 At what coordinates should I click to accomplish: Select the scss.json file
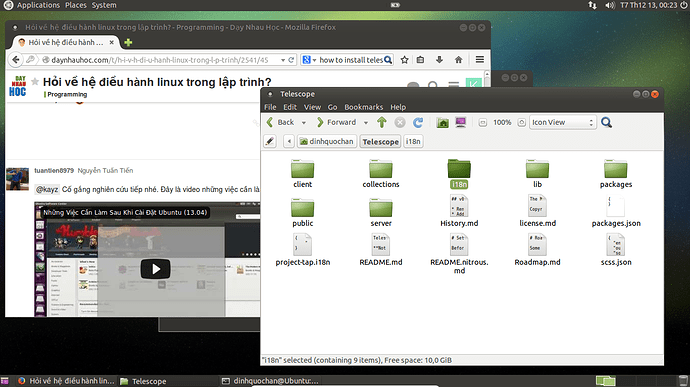pyautogui.click(x=616, y=250)
